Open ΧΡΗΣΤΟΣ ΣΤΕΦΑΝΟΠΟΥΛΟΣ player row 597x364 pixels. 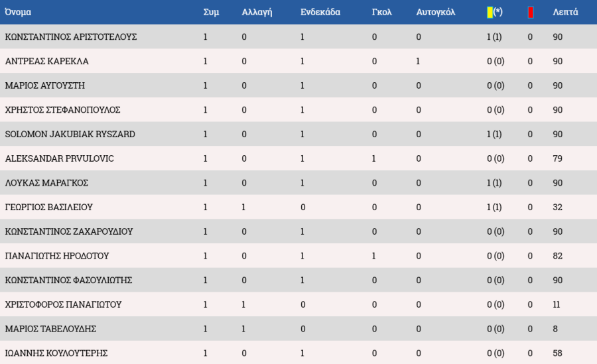coord(62,109)
